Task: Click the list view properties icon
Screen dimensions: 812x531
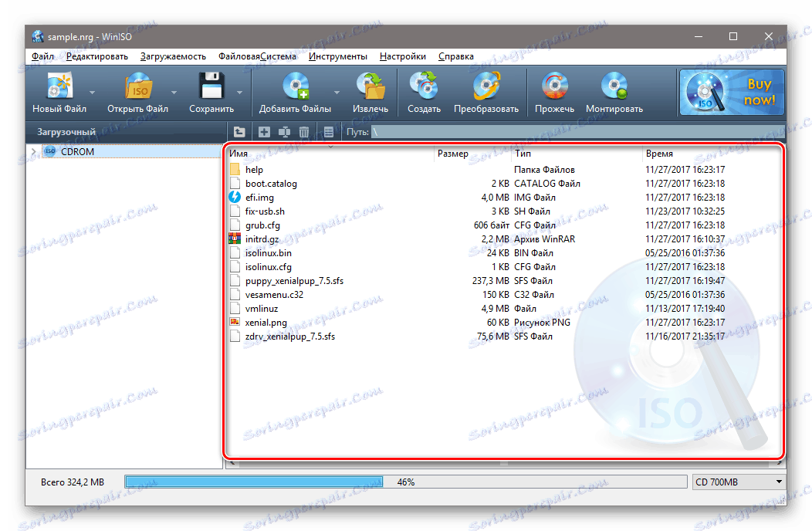Action: (328, 132)
